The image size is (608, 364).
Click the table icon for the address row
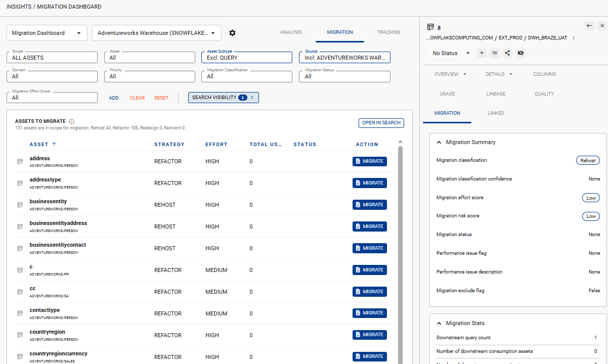click(x=20, y=161)
